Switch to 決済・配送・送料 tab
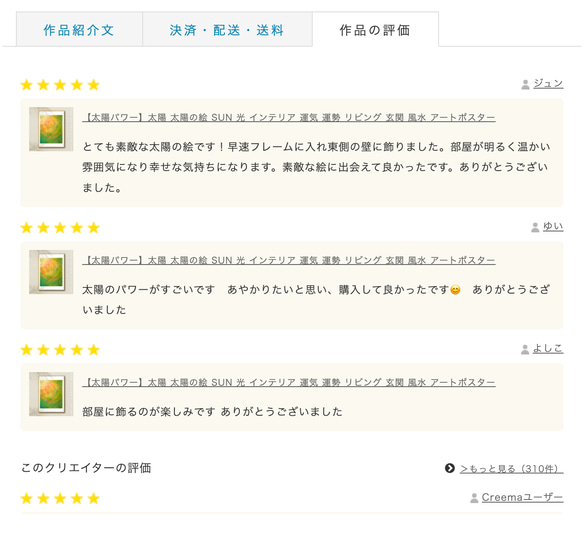Screen dimensions: 583x537 click(227, 29)
